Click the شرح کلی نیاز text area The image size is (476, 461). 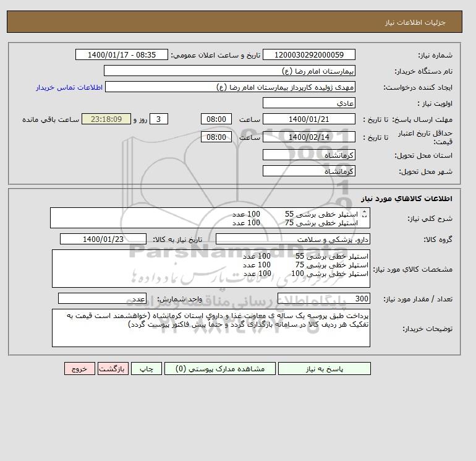pos(210,218)
